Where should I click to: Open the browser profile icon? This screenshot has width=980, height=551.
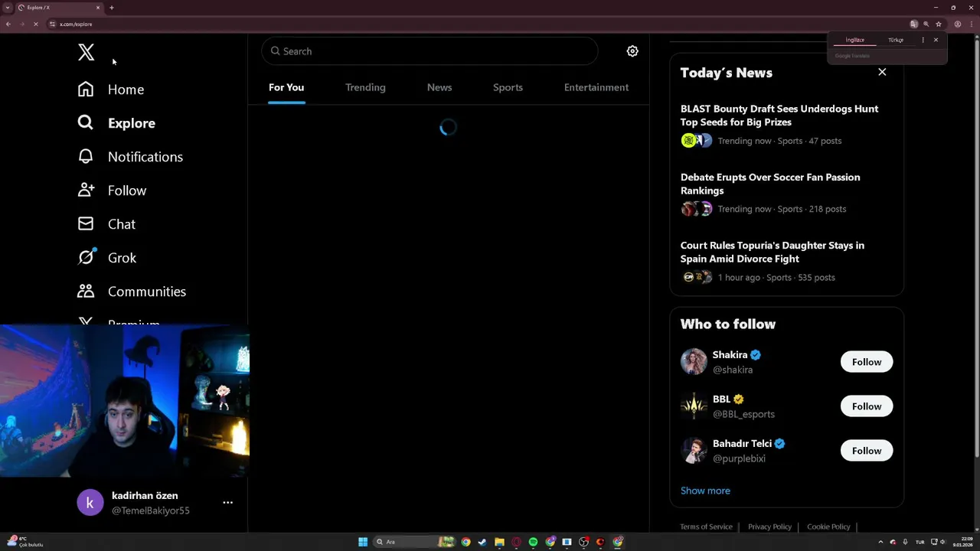coord(957,24)
